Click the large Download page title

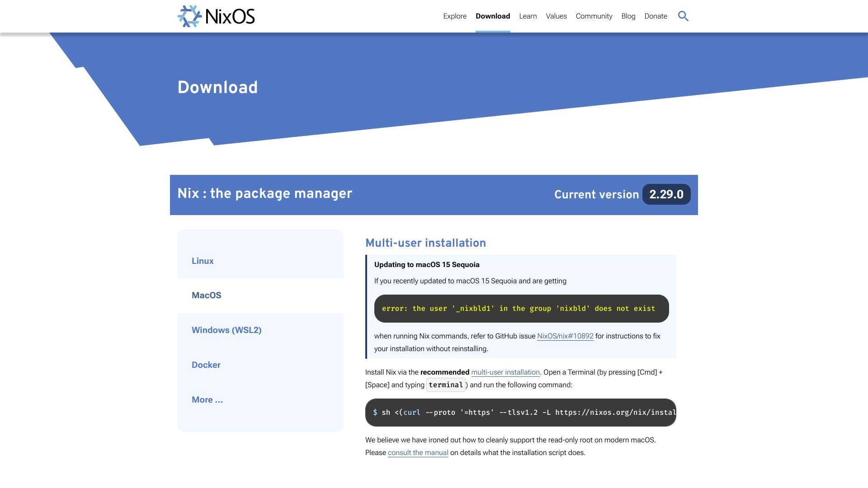217,87
